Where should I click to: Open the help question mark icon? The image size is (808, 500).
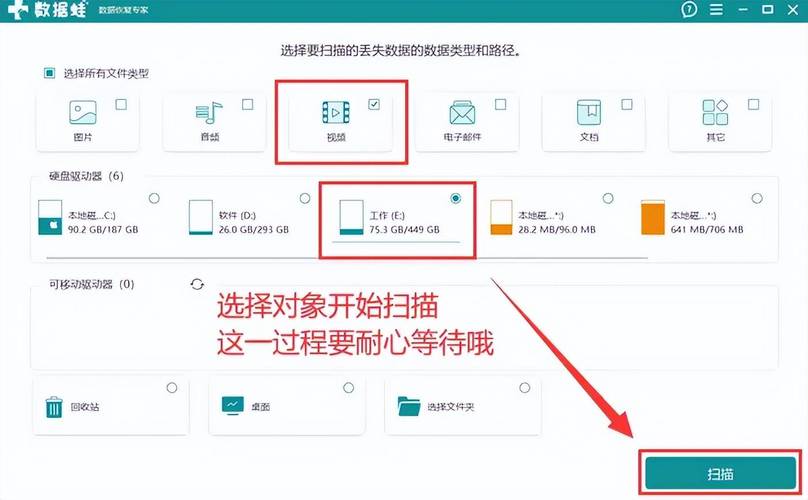click(x=689, y=9)
